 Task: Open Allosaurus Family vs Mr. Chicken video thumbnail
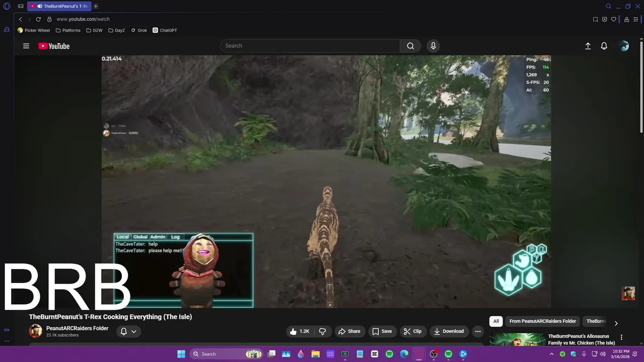(517, 340)
